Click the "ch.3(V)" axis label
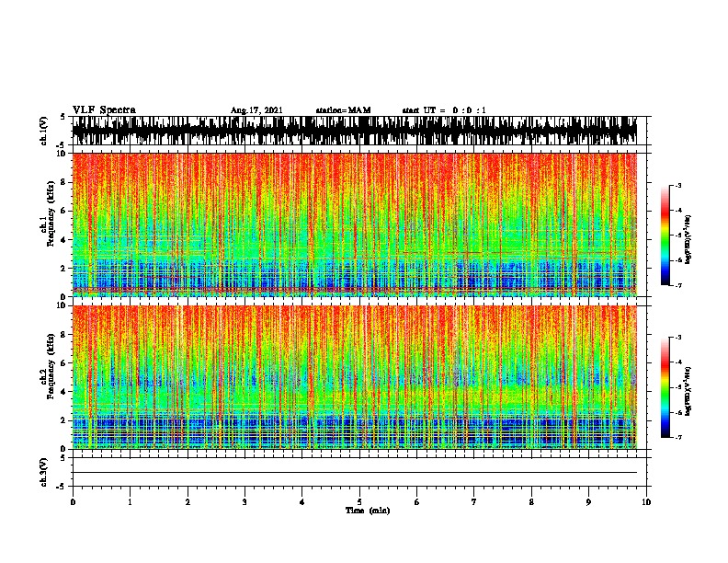This screenshot has height=563, width=728. [44, 473]
